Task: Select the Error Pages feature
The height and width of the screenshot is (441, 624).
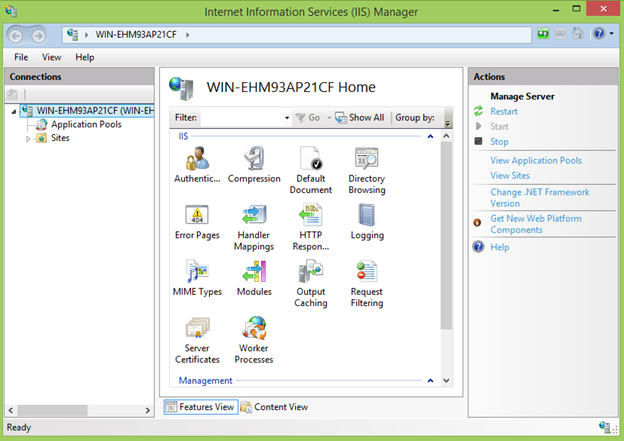Action: point(197,222)
